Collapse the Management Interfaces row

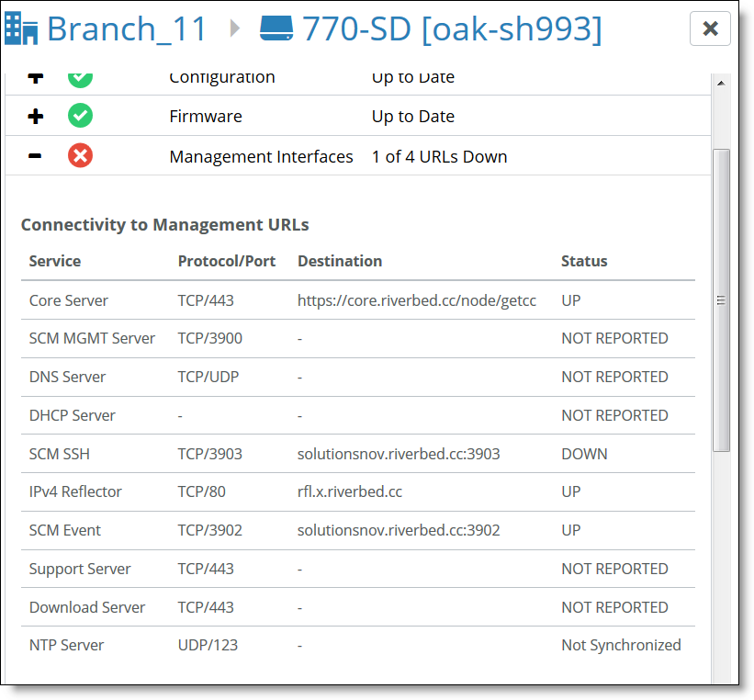[35, 156]
